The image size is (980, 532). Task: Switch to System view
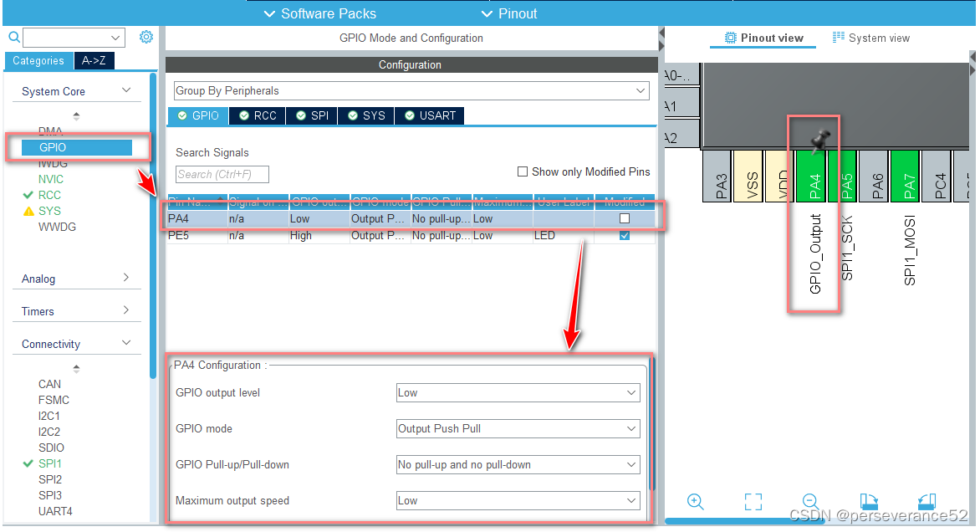[x=871, y=38]
